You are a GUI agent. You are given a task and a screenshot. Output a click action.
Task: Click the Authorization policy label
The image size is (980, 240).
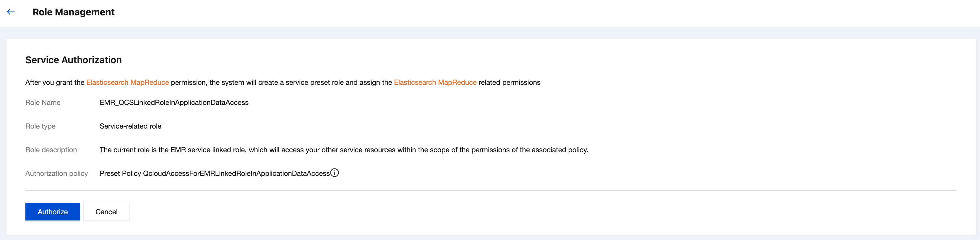coord(56,173)
